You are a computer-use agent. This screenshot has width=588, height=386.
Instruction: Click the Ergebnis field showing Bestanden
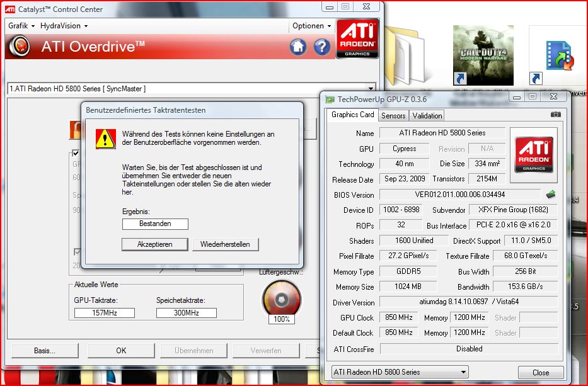tap(155, 224)
